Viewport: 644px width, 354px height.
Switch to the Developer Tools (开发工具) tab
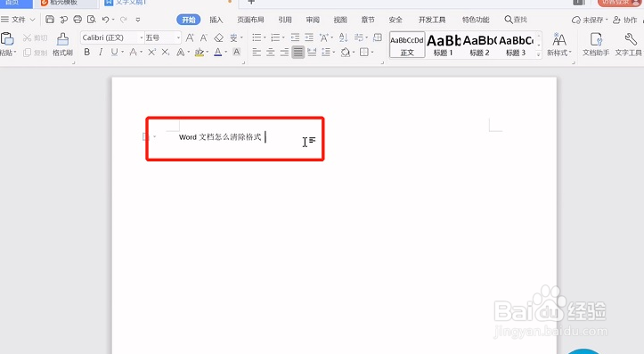coord(432,20)
